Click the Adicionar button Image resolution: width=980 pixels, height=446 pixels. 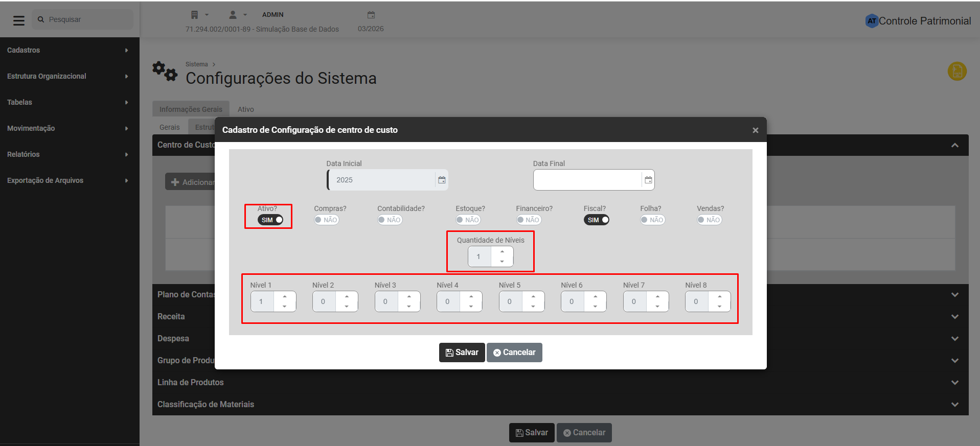pos(191,182)
